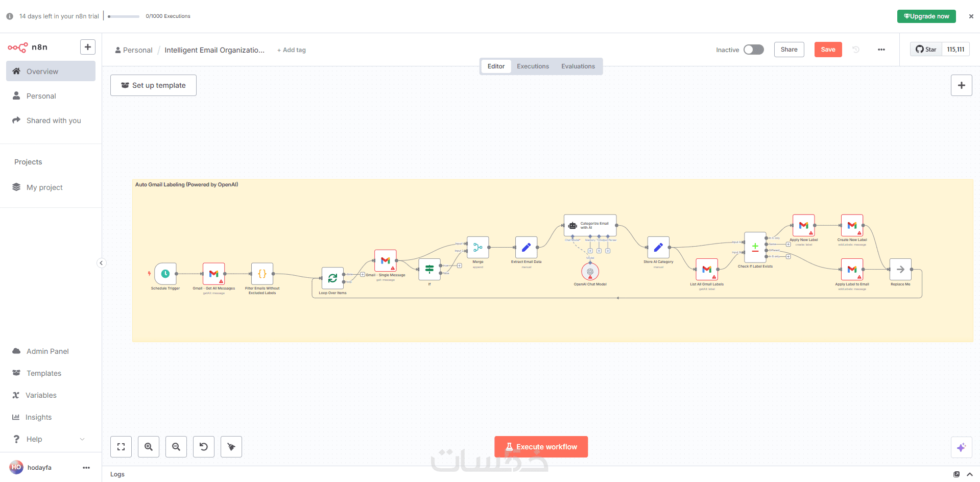Image resolution: width=980 pixels, height=482 pixels.
Task: Switch to the Evaluations tab
Action: [x=578, y=66]
